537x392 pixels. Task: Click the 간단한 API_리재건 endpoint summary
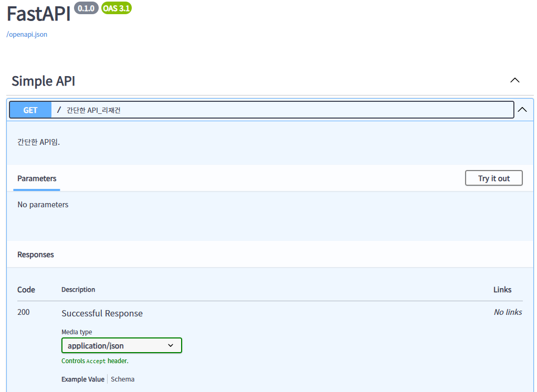pyautogui.click(x=93, y=110)
